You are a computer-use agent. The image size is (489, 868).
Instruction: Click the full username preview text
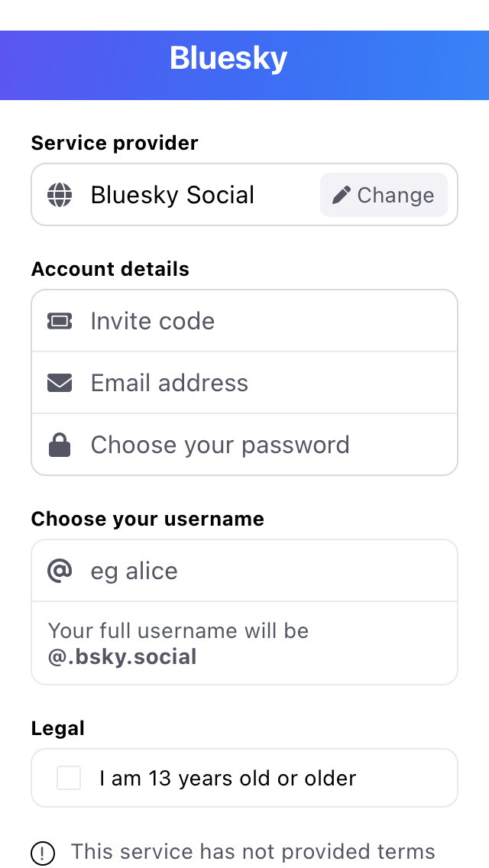(179, 643)
